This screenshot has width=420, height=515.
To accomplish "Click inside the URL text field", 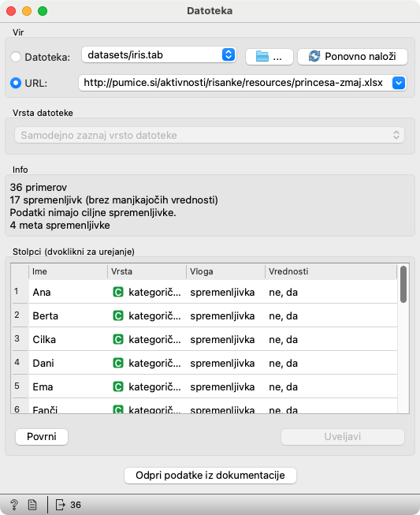I will 233,83.
